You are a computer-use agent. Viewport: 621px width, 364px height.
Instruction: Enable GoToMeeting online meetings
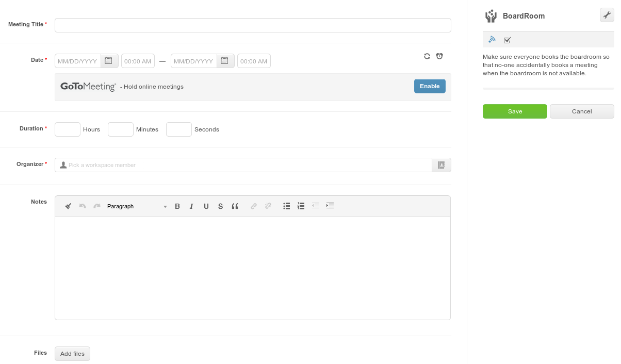tap(429, 86)
